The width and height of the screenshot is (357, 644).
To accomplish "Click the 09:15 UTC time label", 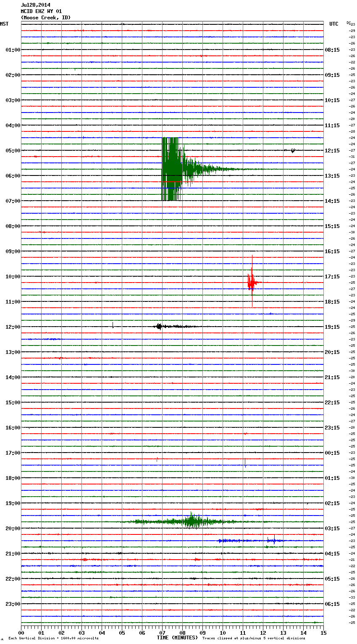I will (x=332, y=75).
